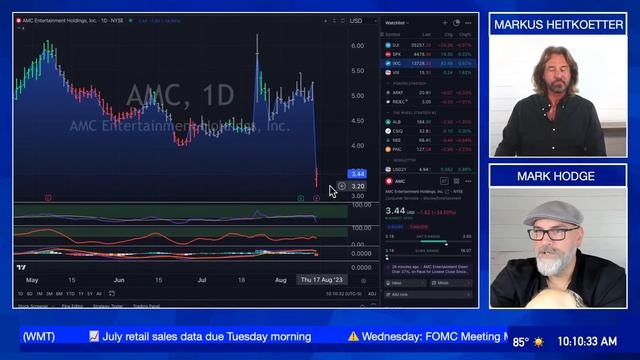Click the go-to-date calendar icon
The image size is (640, 360).
pyautogui.click(x=111, y=293)
